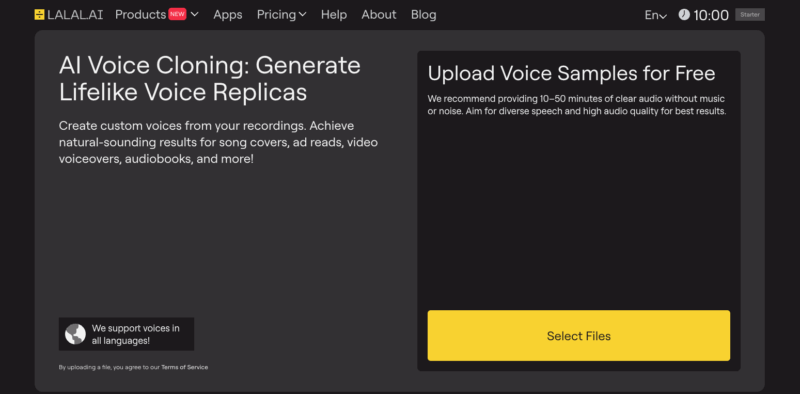This screenshot has height=394, width=800.
Task: Open the Pricing dropdown menu
Action: (x=282, y=15)
